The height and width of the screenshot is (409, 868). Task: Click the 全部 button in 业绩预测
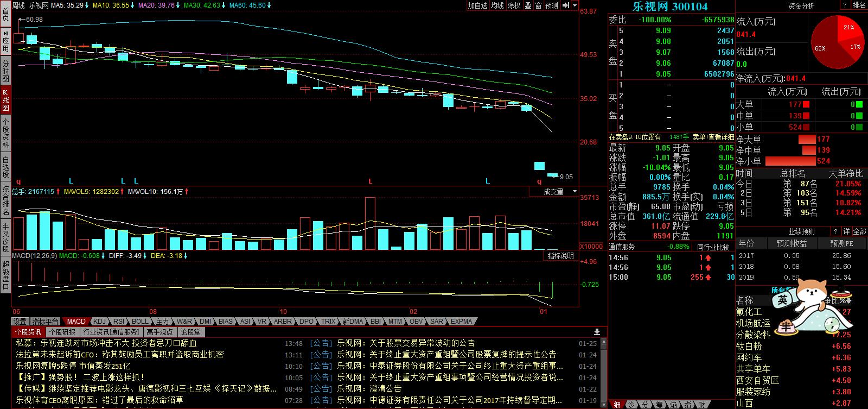[x=859, y=231]
